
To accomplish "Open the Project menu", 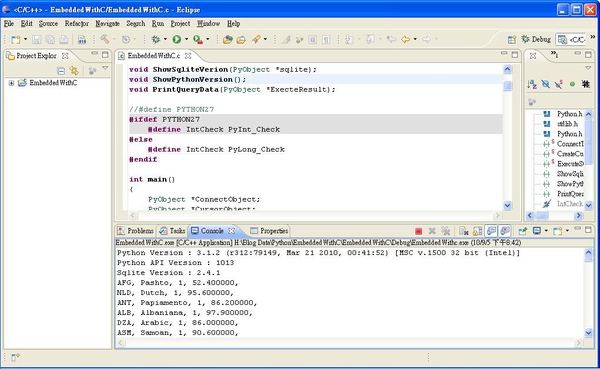I will pos(180,24).
